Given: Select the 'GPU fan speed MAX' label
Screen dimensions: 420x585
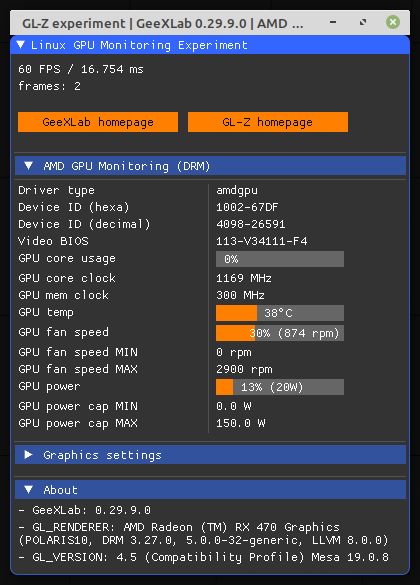Looking at the screenshot, I should [x=78, y=369].
